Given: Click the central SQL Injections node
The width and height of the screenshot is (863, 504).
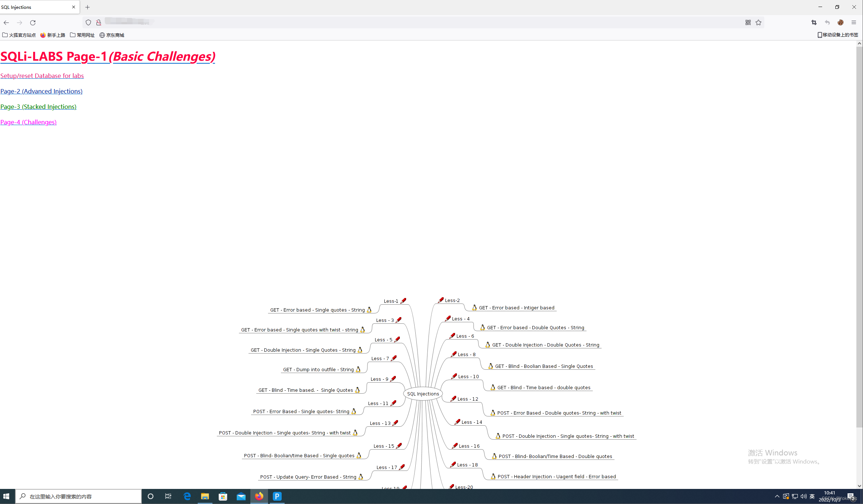Looking at the screenshot, I should pos(423,394).
